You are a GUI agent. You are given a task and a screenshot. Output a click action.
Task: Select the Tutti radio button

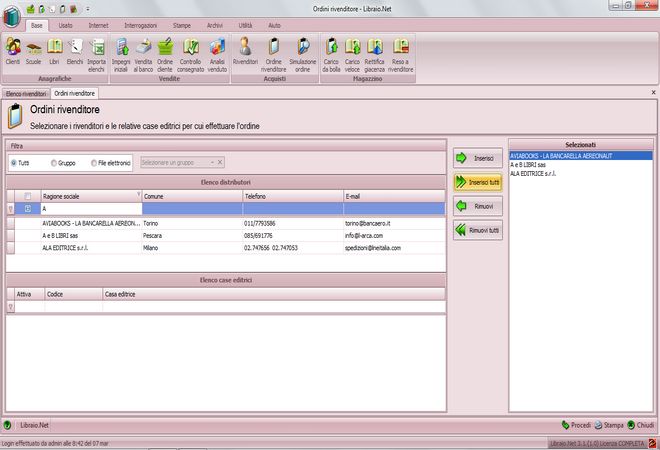(14, 163)
